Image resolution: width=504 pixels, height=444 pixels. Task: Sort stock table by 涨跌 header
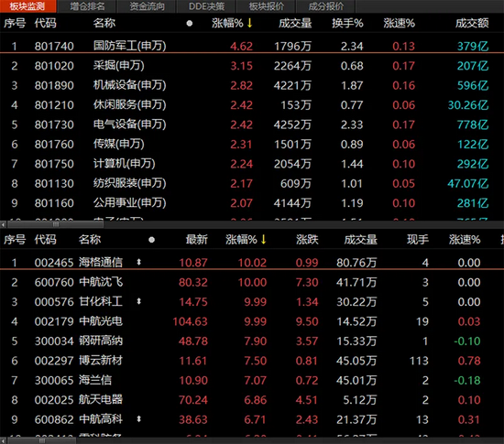[307, 240]
